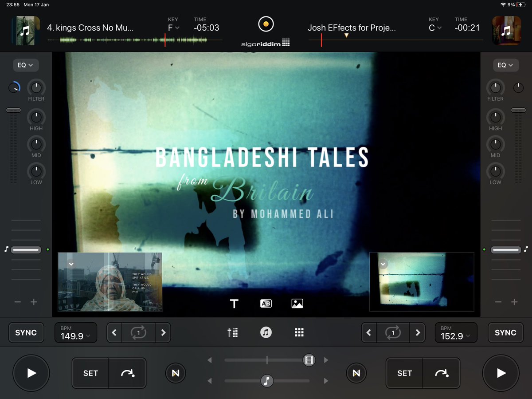This screenshot has width=532, height=399.
Task: Jump to cue on left deck
Action: point(128,373)
